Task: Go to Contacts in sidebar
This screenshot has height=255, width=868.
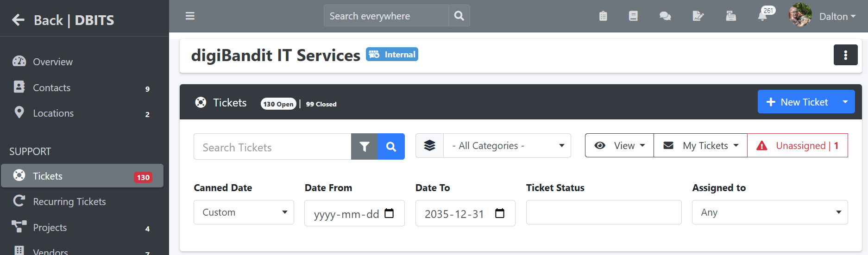Action: pyautogui.click(x=52, y=88)
